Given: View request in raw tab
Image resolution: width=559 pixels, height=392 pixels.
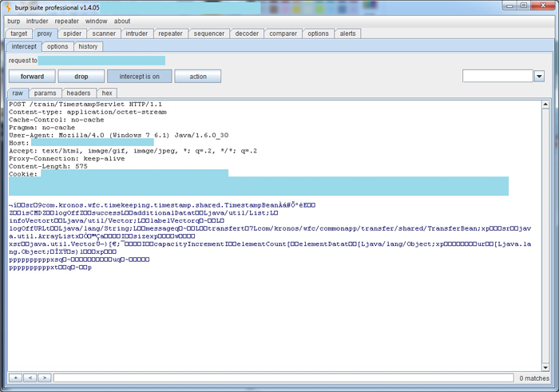Looking at the screenshot, I should pyautogui.click(x=18, y=93).
